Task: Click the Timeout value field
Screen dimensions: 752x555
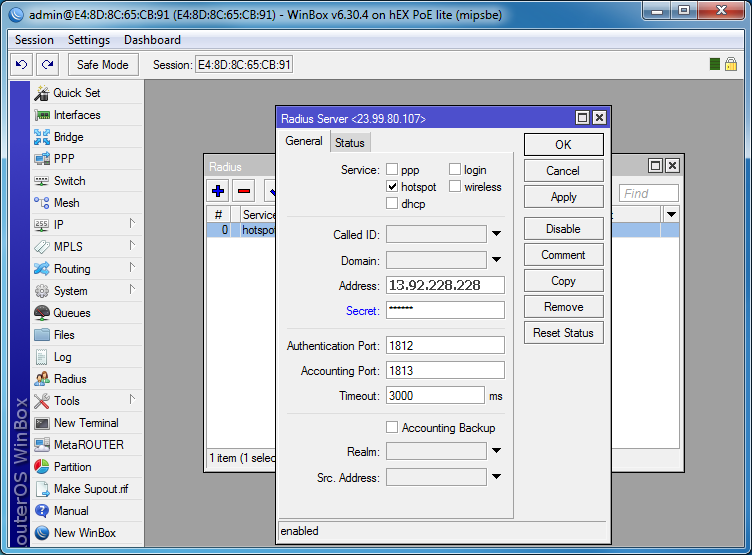Action: click(435, 395)
